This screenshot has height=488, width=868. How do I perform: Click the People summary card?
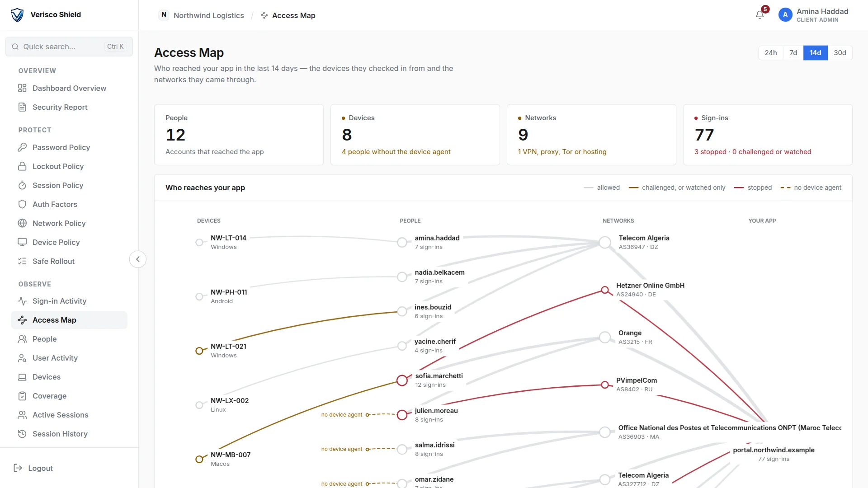pyautogui.click(x=239, y=135)
